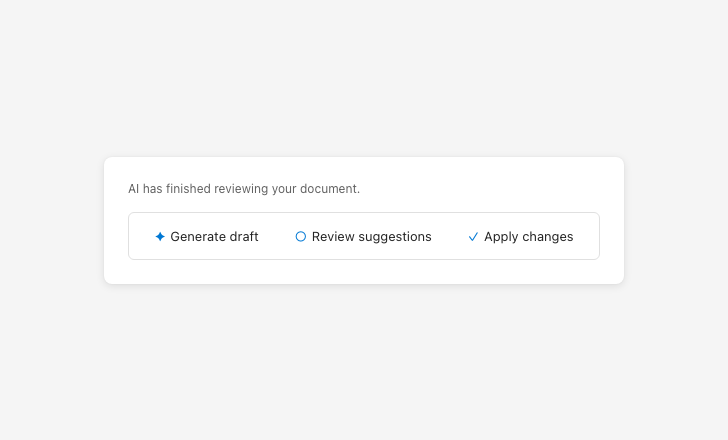
Task: Click the word 'document' in the status message
Action: (328, 189)
